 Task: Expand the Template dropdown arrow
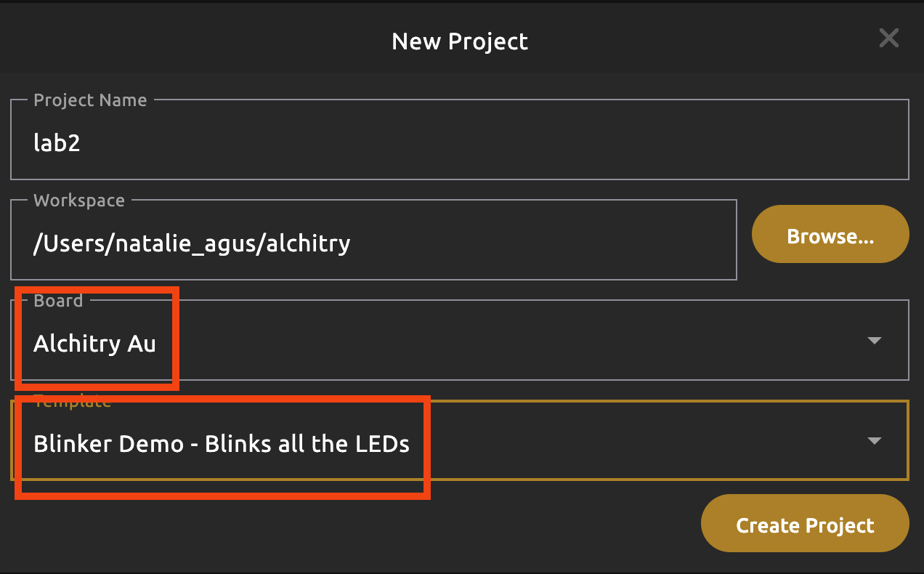(875, 440)
